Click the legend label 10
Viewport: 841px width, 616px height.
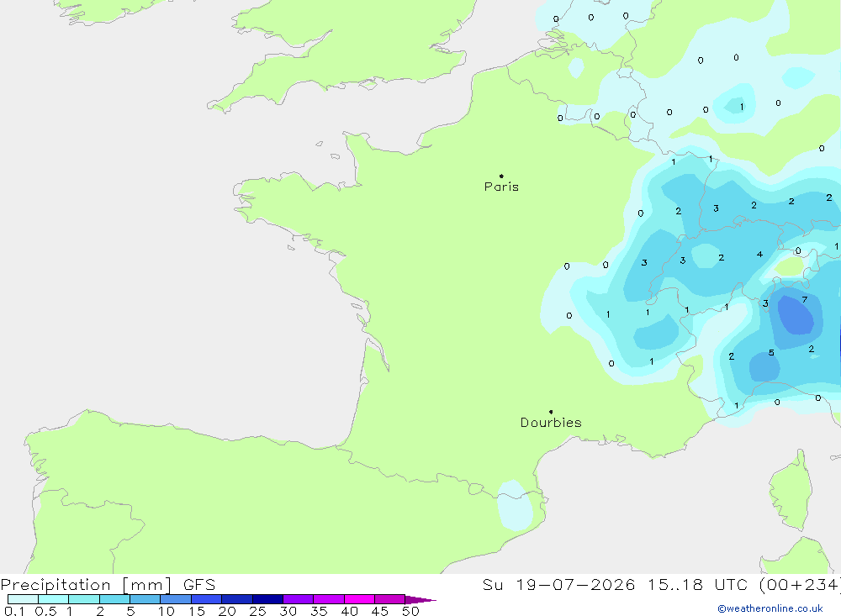coord(167,611)
